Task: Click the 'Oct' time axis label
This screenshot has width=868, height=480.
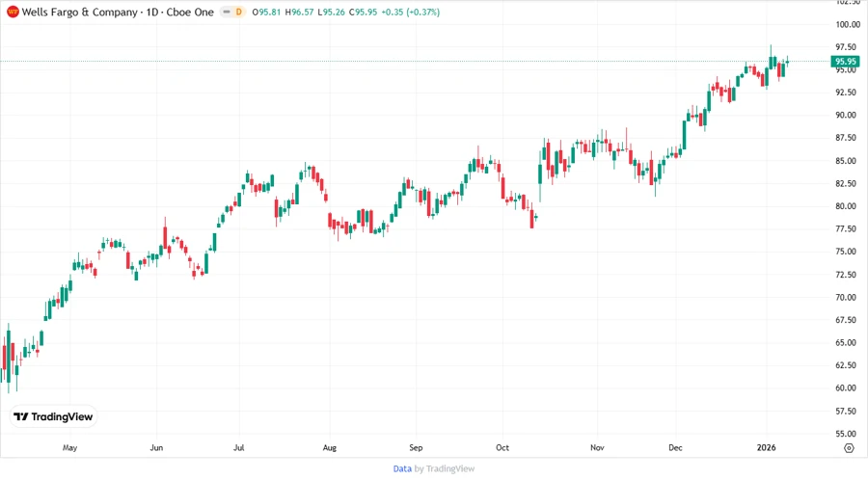Action: point(502,447)
